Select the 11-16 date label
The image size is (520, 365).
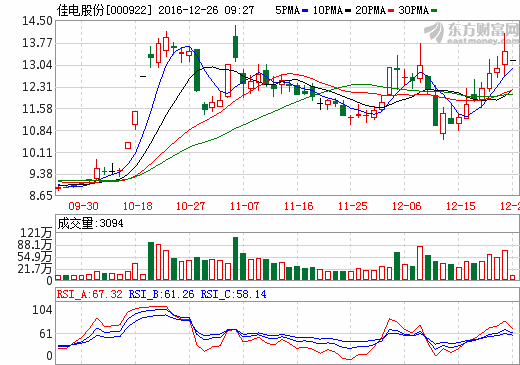pos(298,206)
